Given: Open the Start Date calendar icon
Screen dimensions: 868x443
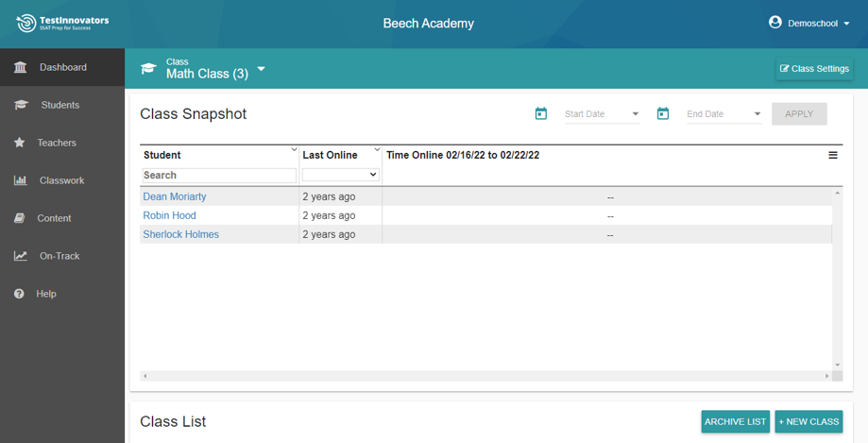Looking at the screenshot, I should 541,113.
